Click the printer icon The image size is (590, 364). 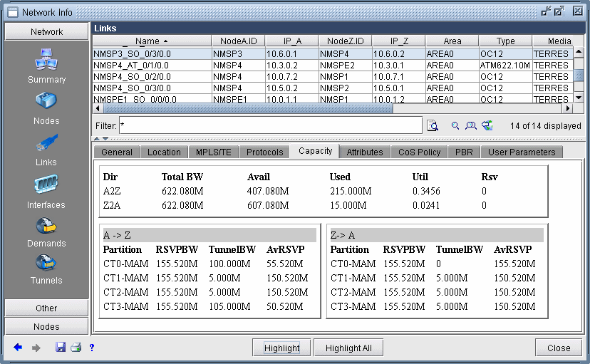[x=76, y=348]
